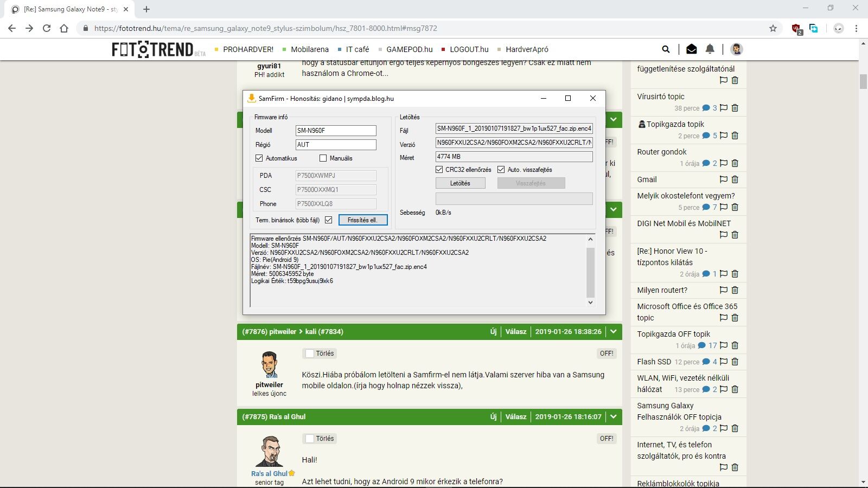Image resolution: width=868 pixels, height=488 pixels.
Task: Open Samsung Galaxy Felhasználók OFF topicja
Action: coord(679,412)
